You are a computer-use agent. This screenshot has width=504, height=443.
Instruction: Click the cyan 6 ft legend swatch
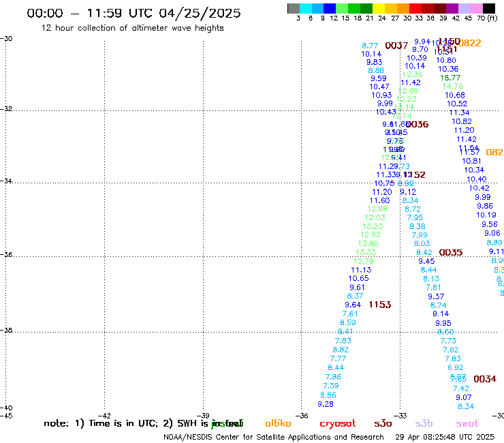tap(305, 8)
